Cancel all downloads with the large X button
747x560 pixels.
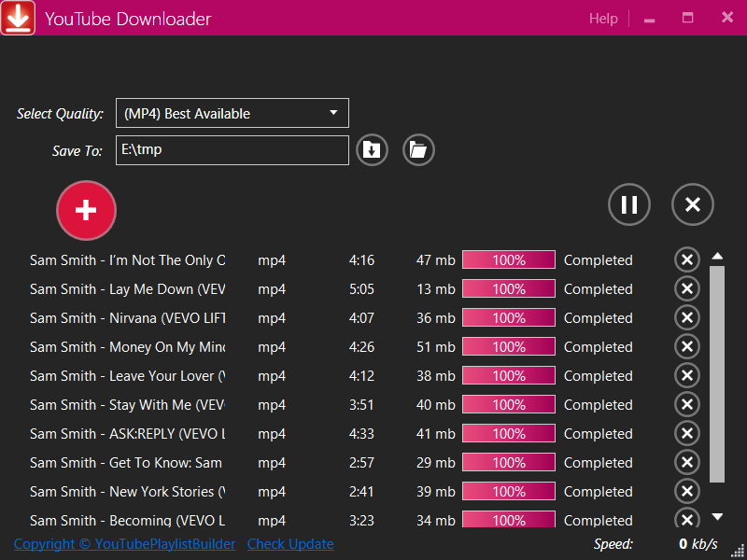pyautogui.click(x=692, y=204)
